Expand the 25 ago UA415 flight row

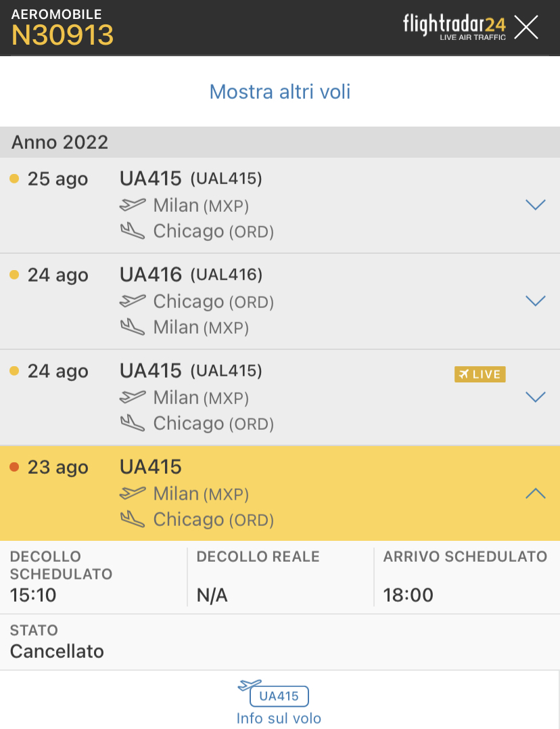[535, 204]
